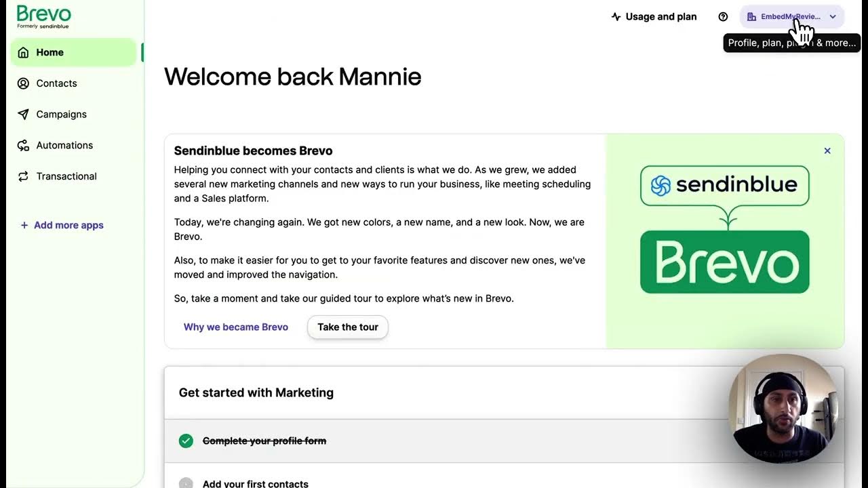868x488 pixels.
Task: Click the usage activity pulse icon
Action: pos(616,17)
